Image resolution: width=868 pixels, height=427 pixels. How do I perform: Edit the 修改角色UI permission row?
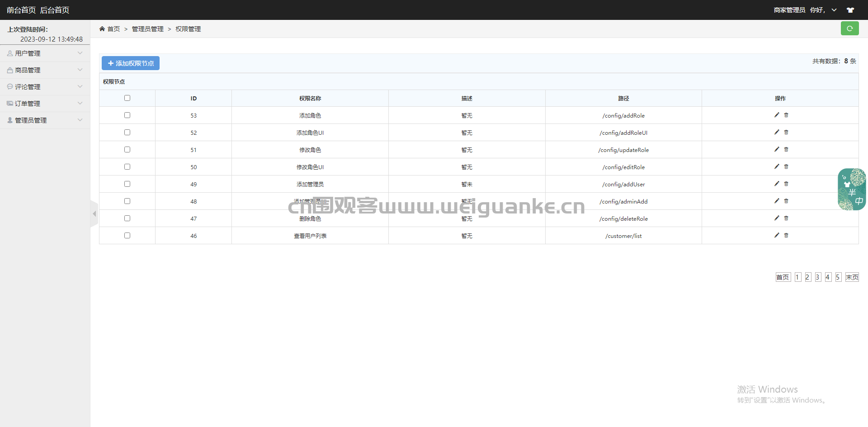[x=777, y=166]
